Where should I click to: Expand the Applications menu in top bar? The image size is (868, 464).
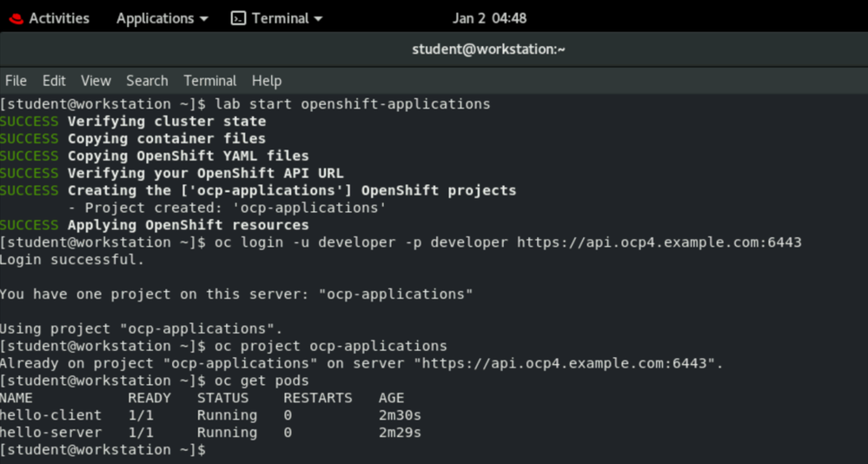click(155, 18)
